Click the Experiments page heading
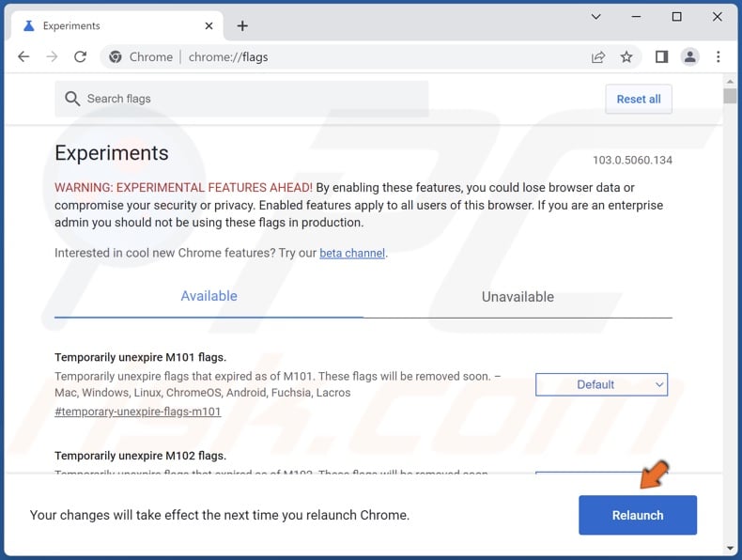The height and width of the screenshot is (560, 742). coord(112,153)
